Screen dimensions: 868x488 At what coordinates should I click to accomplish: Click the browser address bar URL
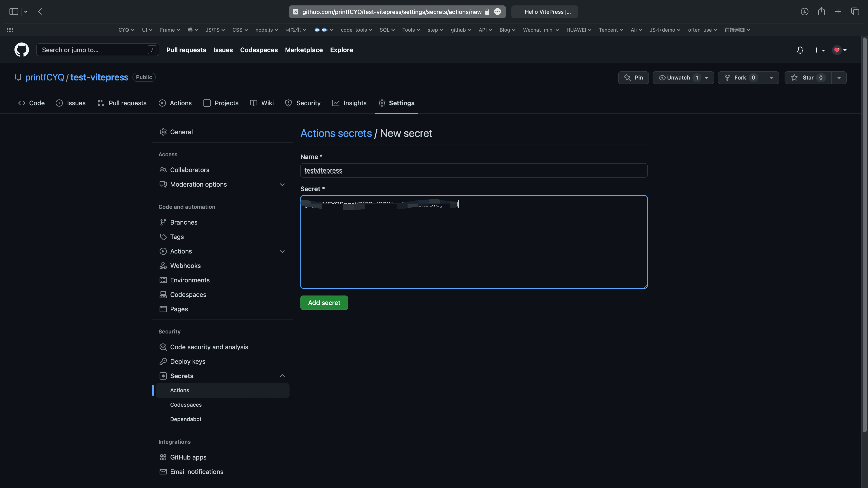pos(392,12)
